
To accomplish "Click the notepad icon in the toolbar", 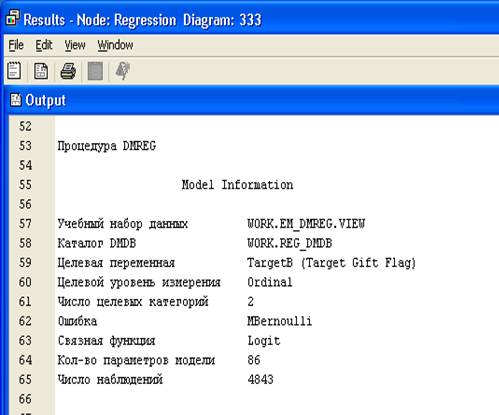I will point(14,71).
